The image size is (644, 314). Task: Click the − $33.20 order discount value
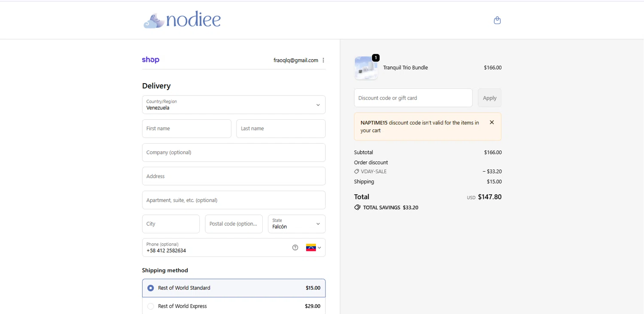(x=492, y=172)
